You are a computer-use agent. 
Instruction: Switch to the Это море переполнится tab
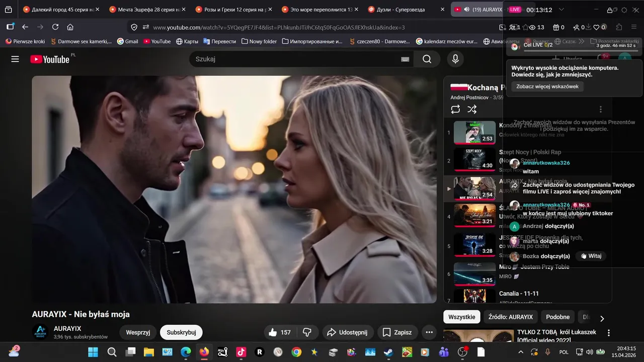tap(320, 10)
